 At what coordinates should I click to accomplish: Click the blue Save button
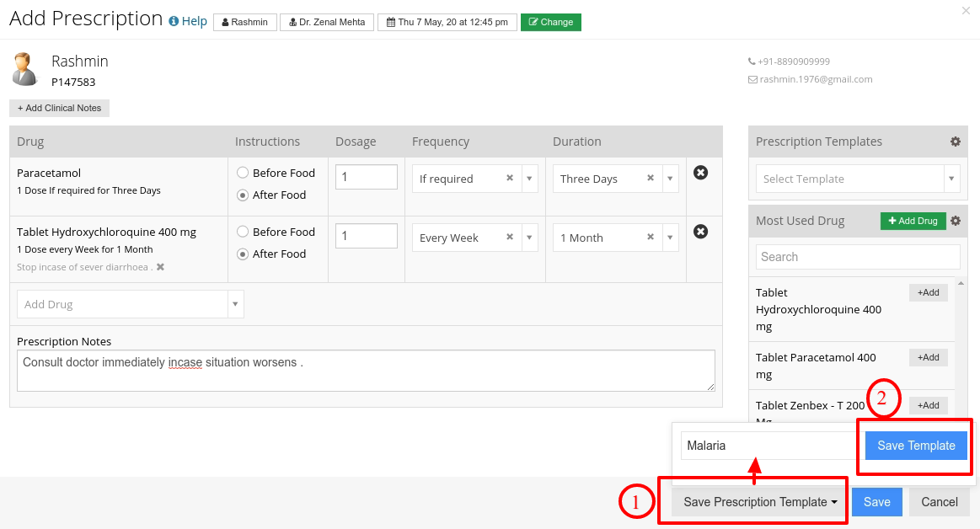coord(877,502)
